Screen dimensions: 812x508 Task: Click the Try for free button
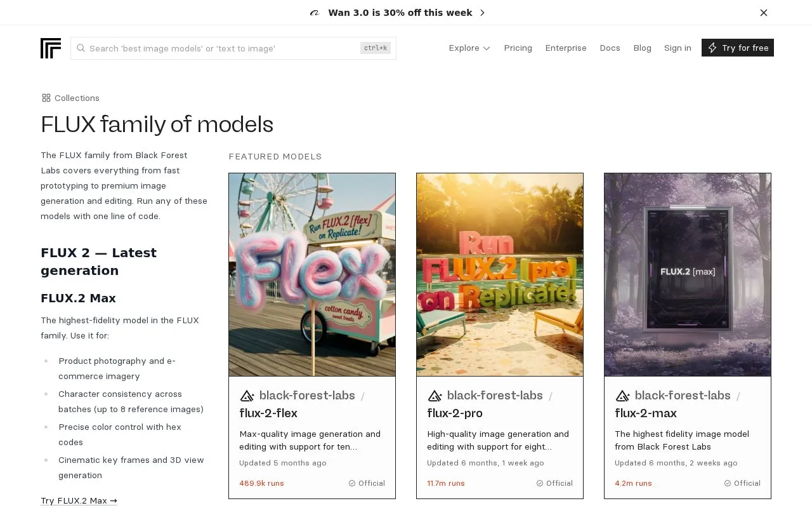coord(738,48)
